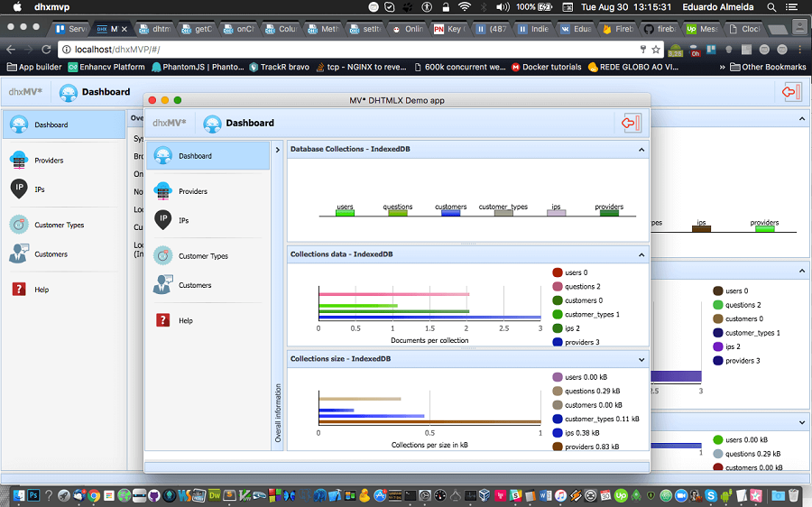
Task: Go back in Chrome
Action: (11, 50)
